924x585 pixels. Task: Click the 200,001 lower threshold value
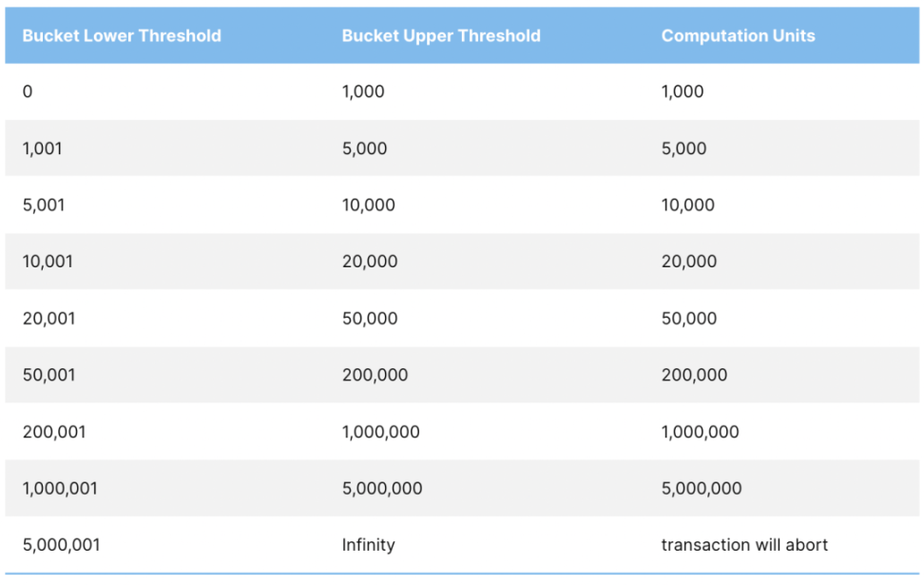click(x=54, y=432)
